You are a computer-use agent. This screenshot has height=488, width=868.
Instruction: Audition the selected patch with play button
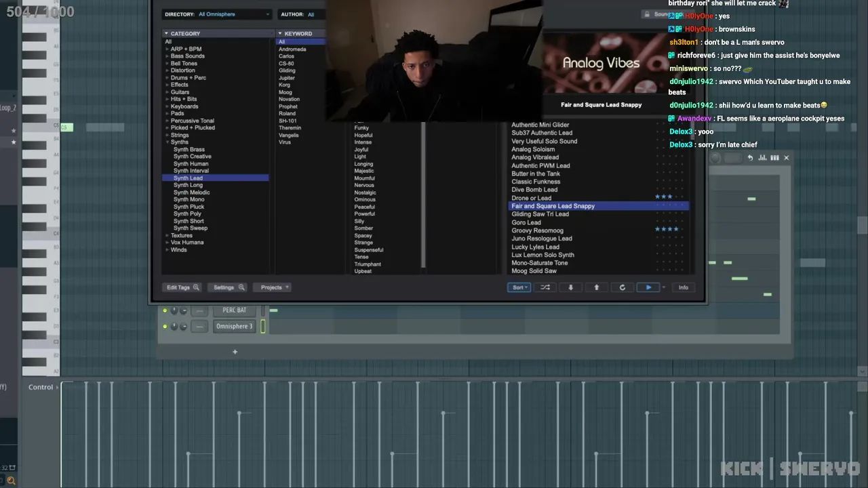(x=648, y=287)
